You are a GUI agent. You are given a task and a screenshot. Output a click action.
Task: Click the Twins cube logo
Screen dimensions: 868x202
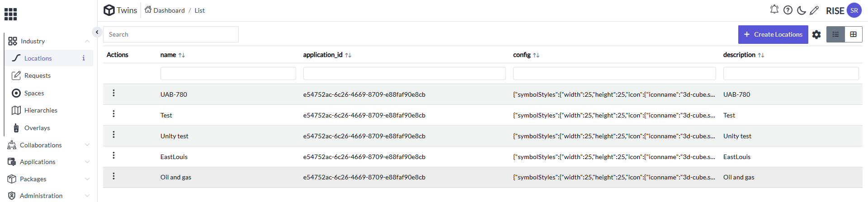tap(109, 10)
